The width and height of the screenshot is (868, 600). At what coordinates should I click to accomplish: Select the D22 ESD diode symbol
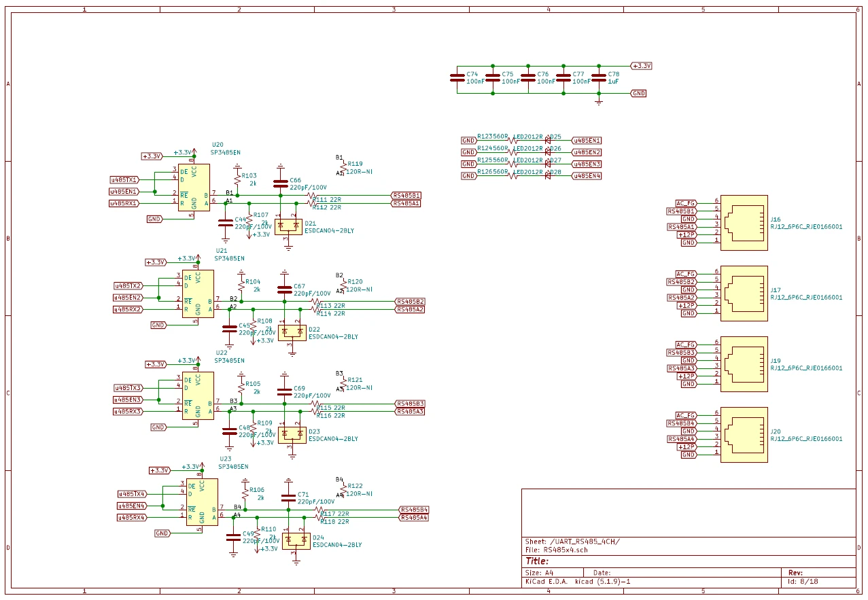coord(292,332)
